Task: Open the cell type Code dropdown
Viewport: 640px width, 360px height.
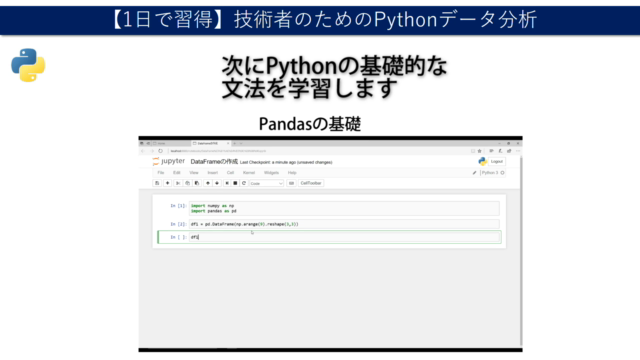Action: tap(266, 183)
